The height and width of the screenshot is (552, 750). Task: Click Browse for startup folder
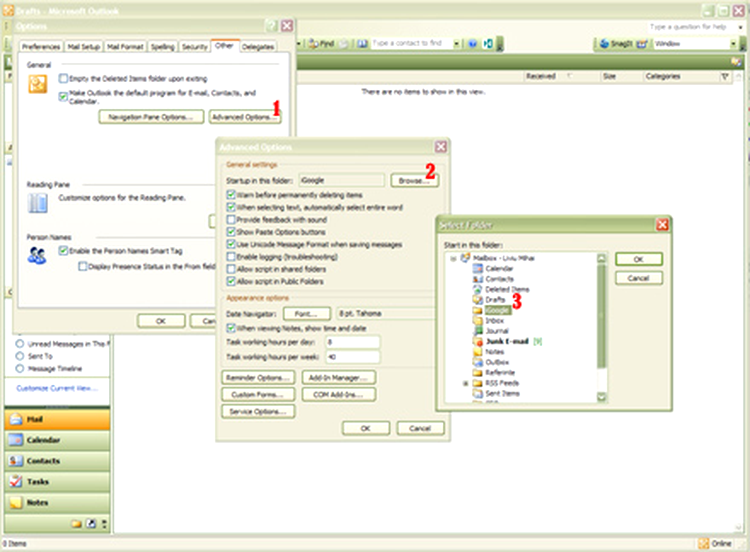point(414,180)
